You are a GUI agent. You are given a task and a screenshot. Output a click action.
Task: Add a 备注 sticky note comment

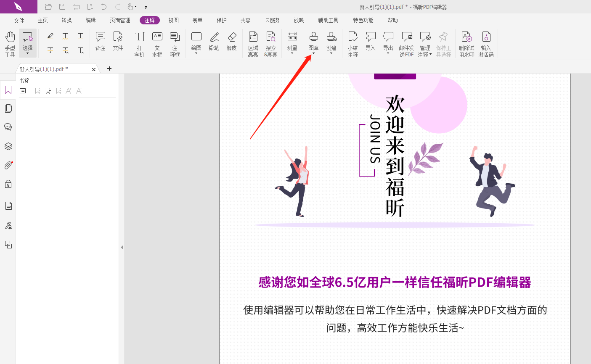pyautogui.click(x=100, y=41)
